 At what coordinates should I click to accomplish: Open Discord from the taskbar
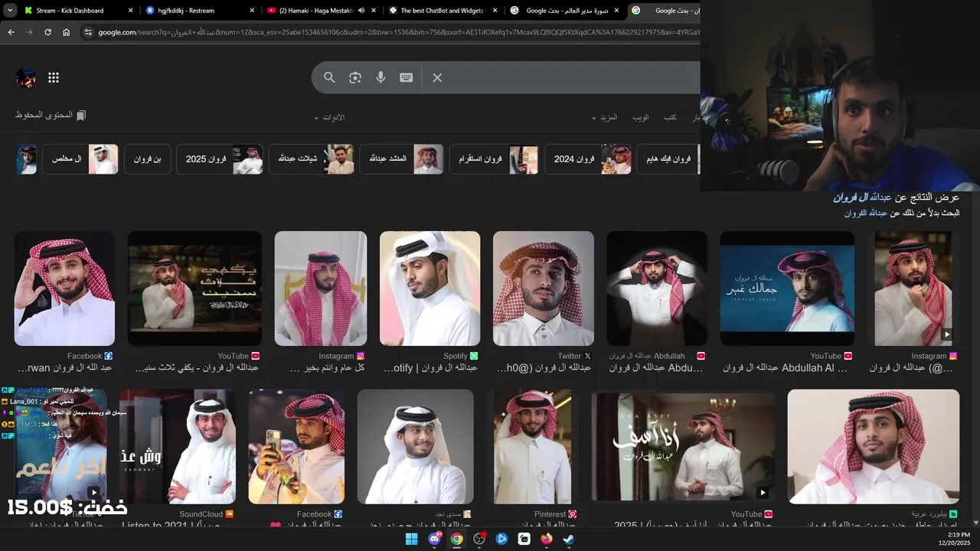pos(434,539)
